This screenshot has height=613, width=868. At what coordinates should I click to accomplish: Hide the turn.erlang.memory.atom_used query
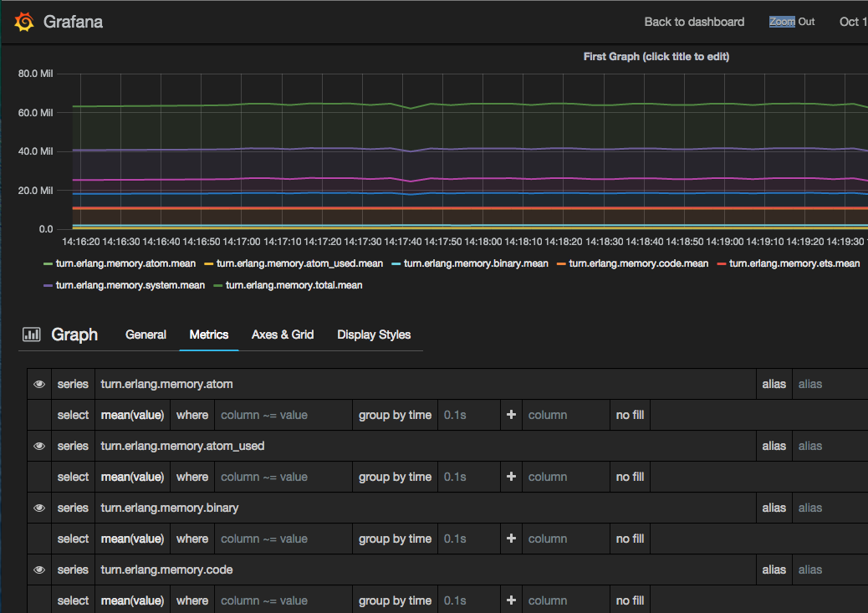click(39, 447)
